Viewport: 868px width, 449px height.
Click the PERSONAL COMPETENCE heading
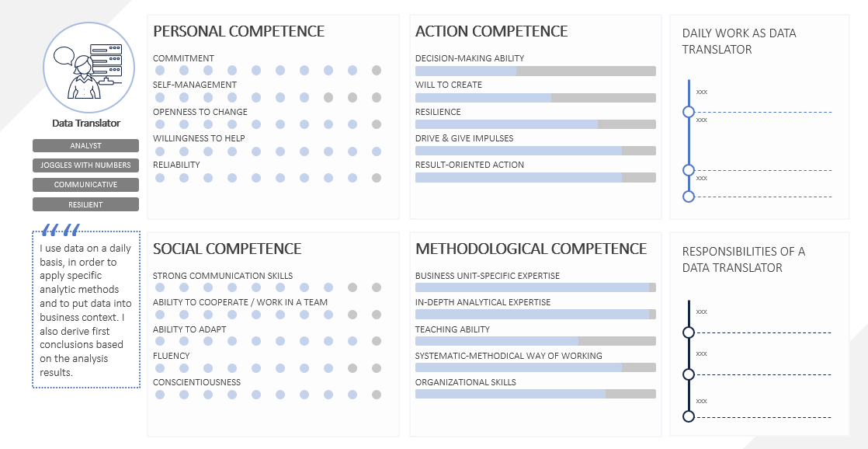click(x=238, y=31)
